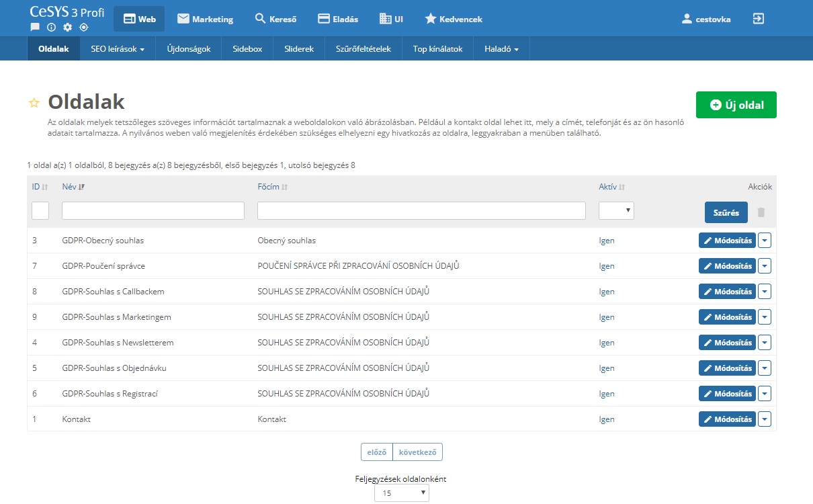Click the info circle icon in header
The image size is (813, 504).
coord(51,28)
